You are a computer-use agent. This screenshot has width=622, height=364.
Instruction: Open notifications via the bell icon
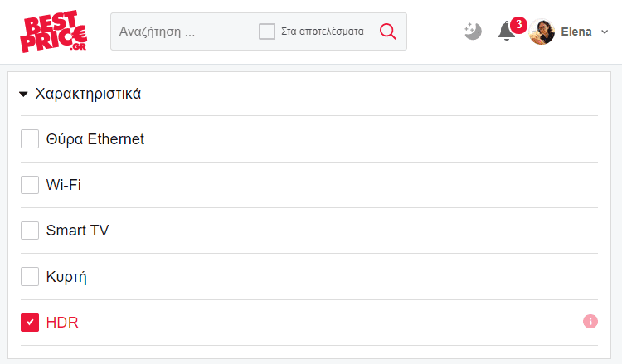coord(507,32)
